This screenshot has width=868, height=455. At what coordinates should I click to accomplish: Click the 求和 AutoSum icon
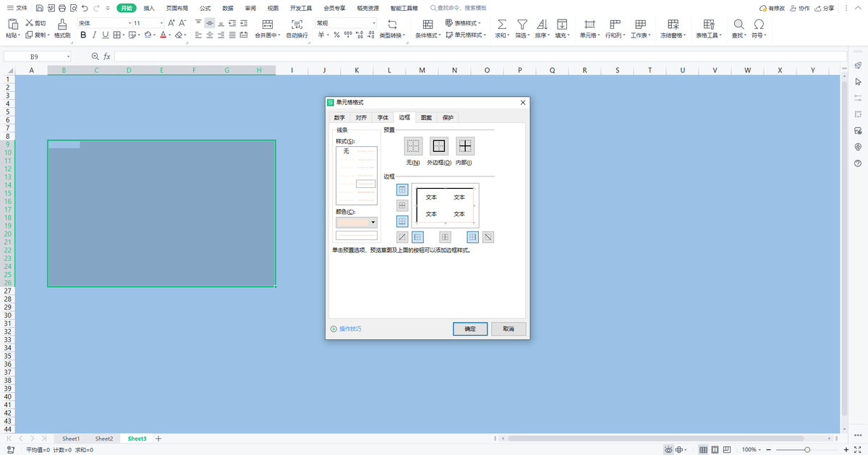coord(501,24)
